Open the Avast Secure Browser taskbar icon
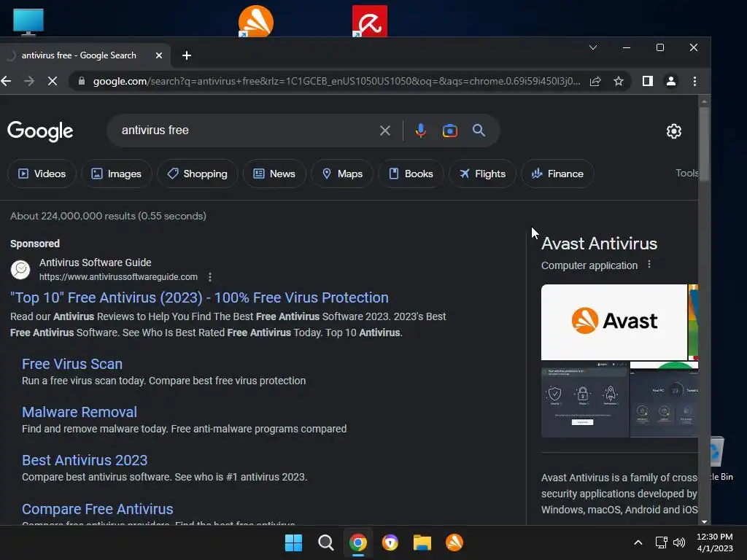Screen dimensions: 747x560 pyautogui.click(x=390, y=542)
